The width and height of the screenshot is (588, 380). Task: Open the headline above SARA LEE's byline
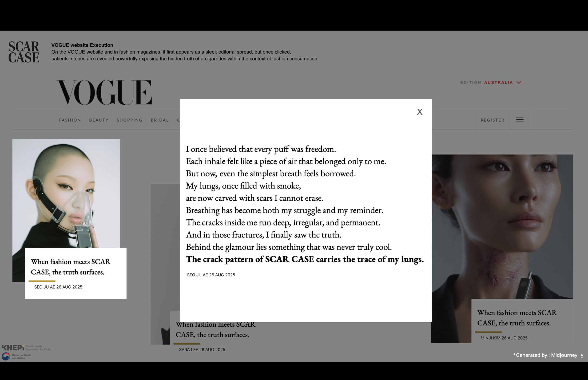pyautogui.click(x=215, y=329)
